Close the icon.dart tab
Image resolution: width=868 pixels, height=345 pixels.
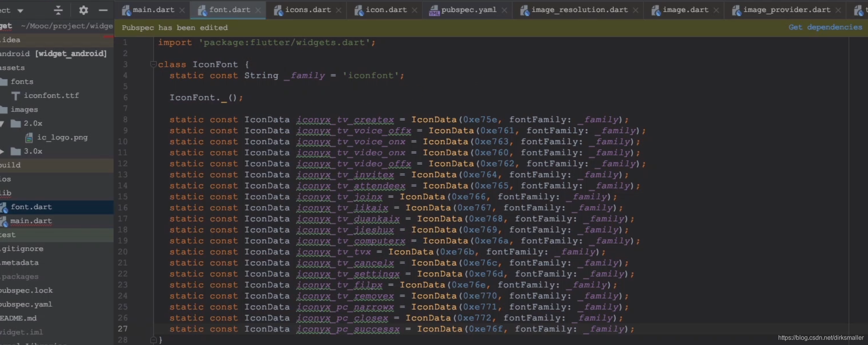414,10
